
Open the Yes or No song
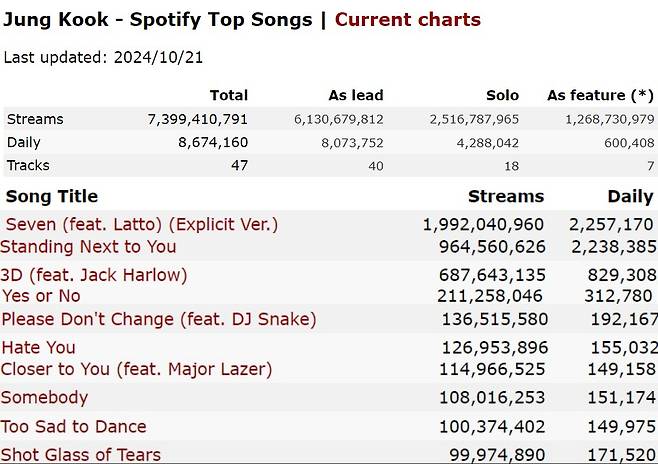(x=41, y=296)
